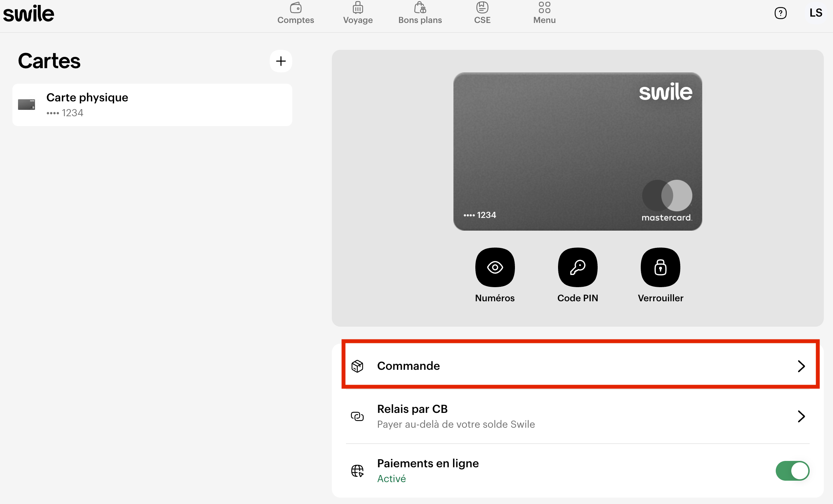The image size is (833, 504).
Task: Open the LS profile avatar
Action: pyautogui.click(x=816, y=13)
